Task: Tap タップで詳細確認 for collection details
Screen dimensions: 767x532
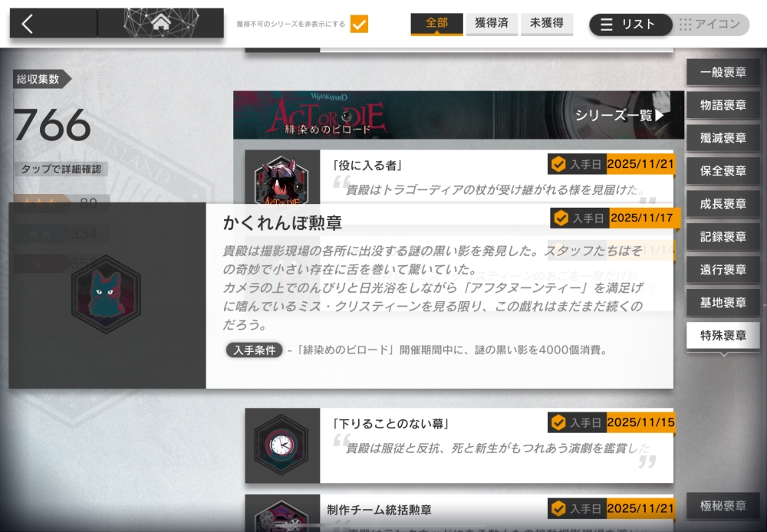Action: click(60, 169)
